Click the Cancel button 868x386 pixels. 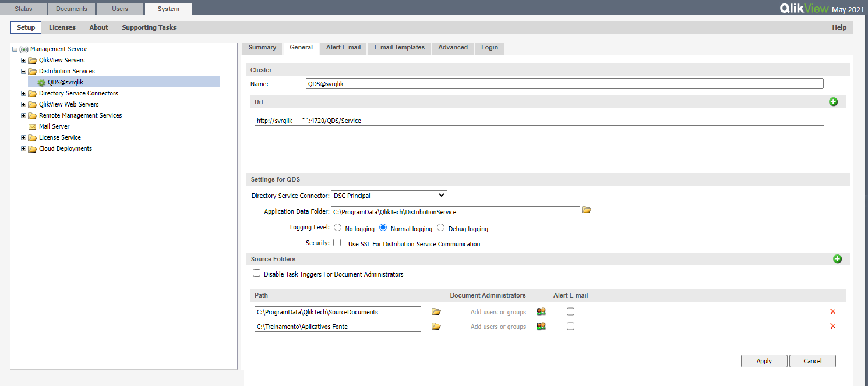pyautogui.click(x=812, y=361)
